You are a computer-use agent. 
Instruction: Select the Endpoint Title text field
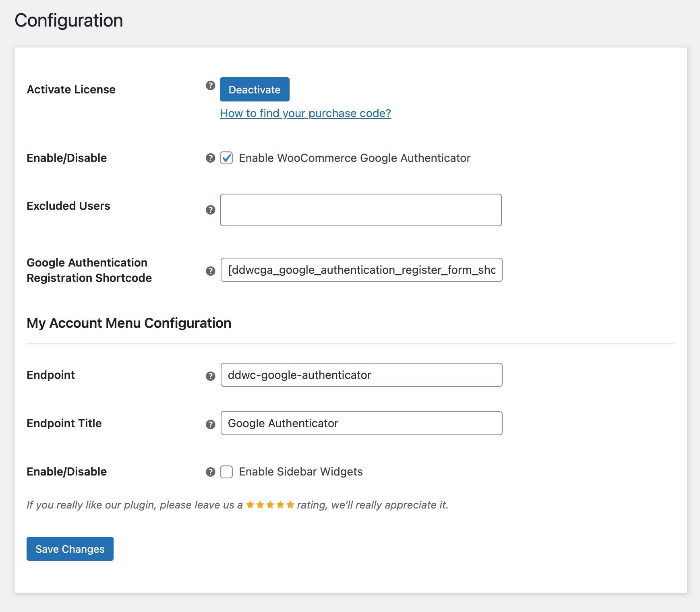tap(361, 423)
